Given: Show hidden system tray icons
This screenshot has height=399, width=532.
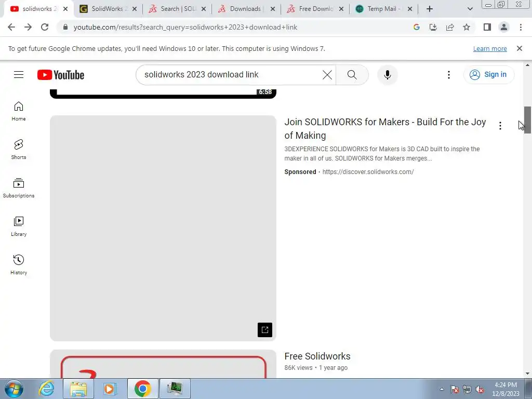Looking at the screenshot, I should point(442,389).
